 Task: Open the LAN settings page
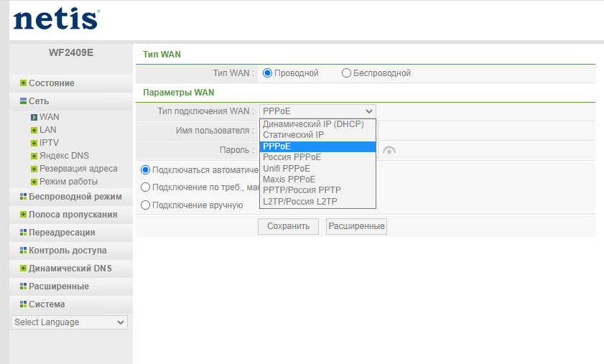[48, 130]
